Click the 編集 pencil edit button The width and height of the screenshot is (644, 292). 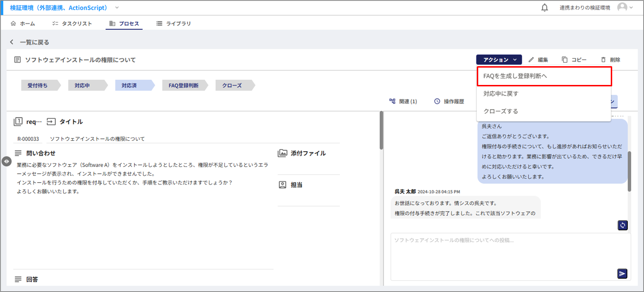pyautogui.click(x=538, y=60)
